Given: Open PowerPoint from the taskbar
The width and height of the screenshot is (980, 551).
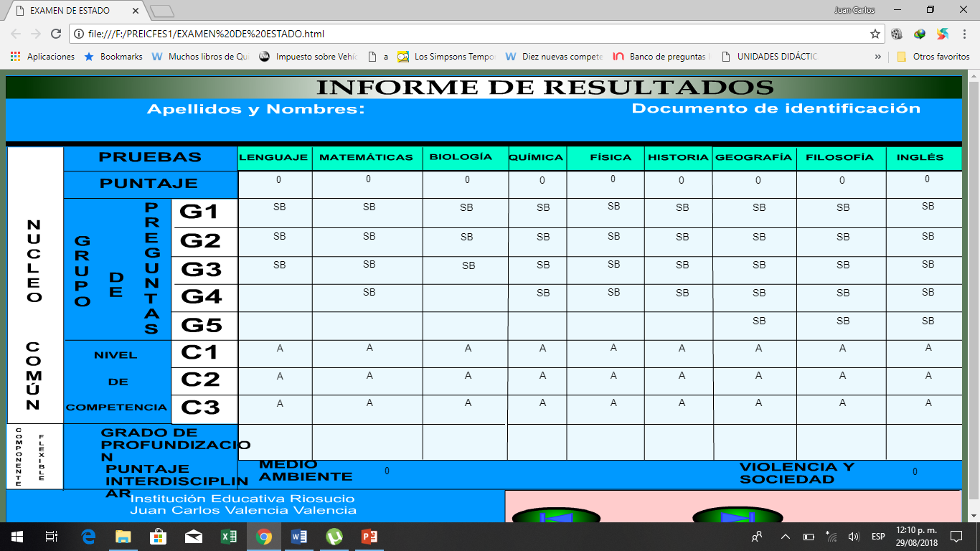Looking at the screenshot, I should pos(369,537).
